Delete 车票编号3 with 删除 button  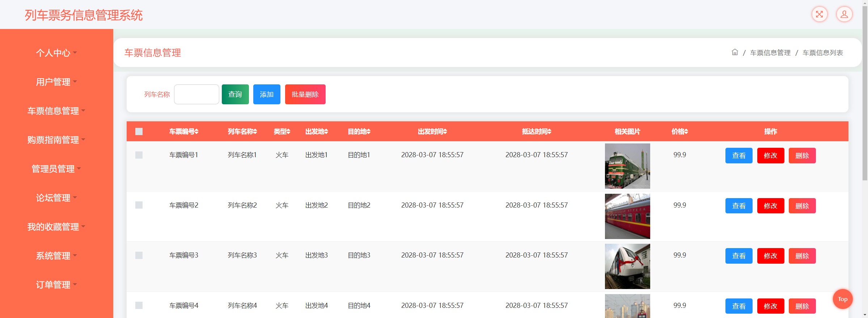(802, 256)
